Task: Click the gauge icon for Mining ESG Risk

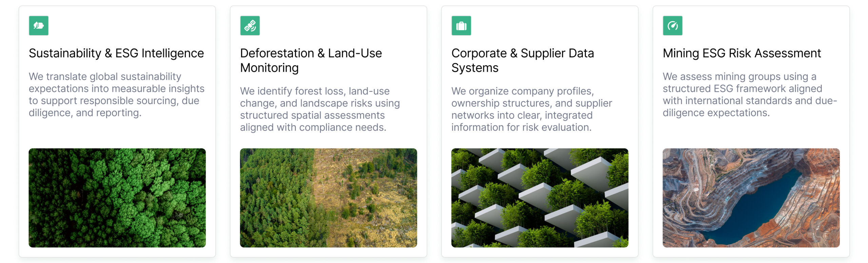Action: click(x=672, y=26)
